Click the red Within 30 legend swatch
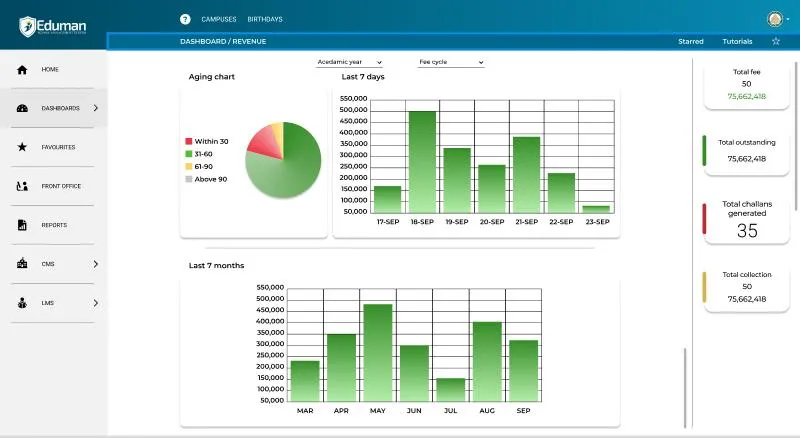The width and height of the screenshot is (800, 438). click(x=189, y=142)
